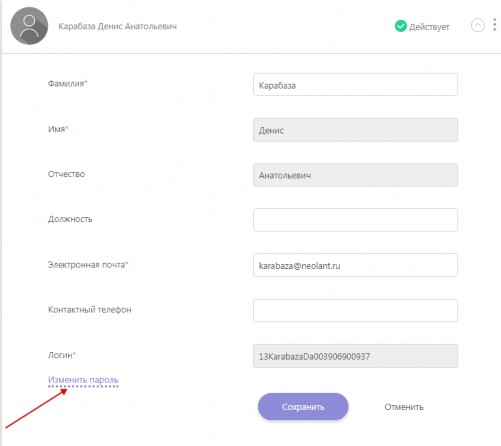Click the Сохранить button
This screenshot has height=446, width=501.
pos(303,407)
